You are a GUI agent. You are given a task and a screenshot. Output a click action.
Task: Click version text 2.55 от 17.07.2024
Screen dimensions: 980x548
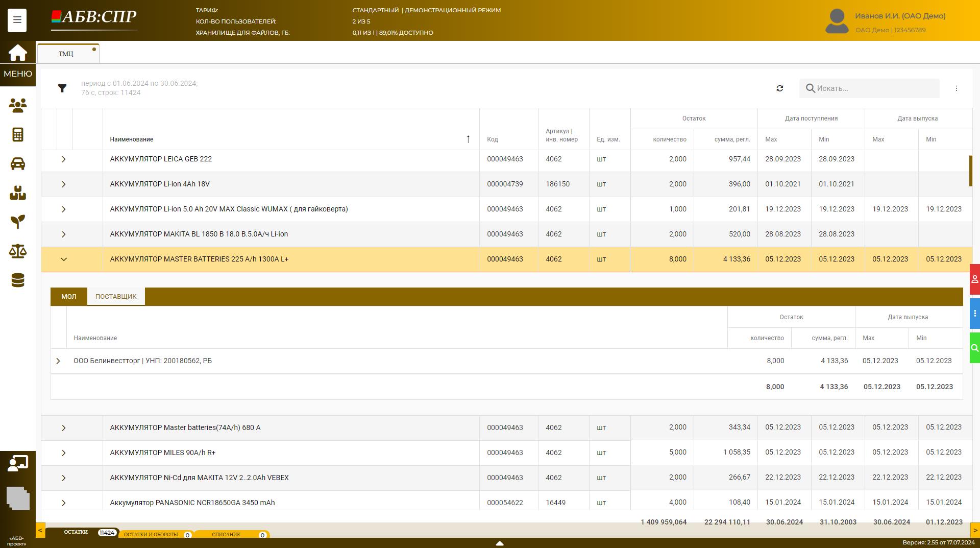click(x=938, y=542)
